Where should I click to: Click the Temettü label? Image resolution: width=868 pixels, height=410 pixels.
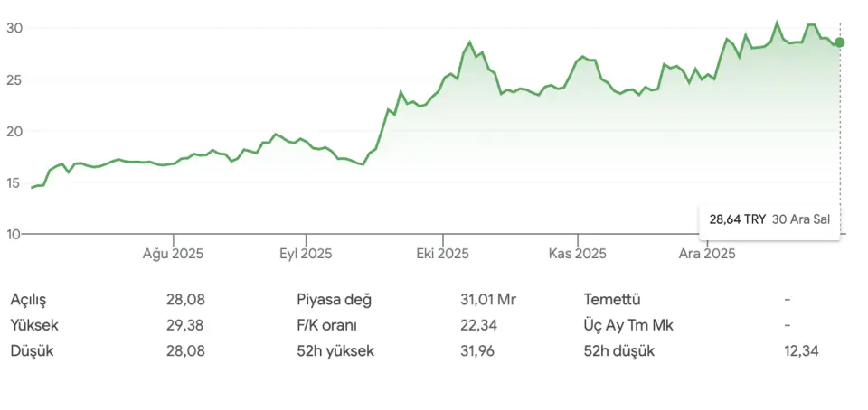point(612,300)
